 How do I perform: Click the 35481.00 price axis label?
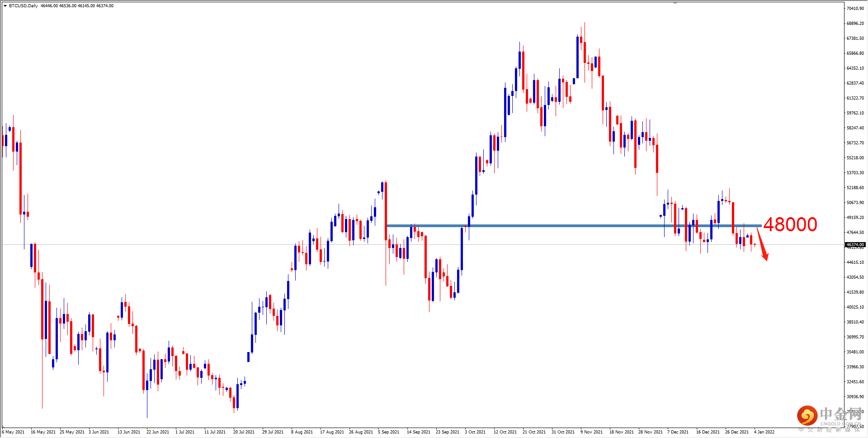tap(855, 352)
